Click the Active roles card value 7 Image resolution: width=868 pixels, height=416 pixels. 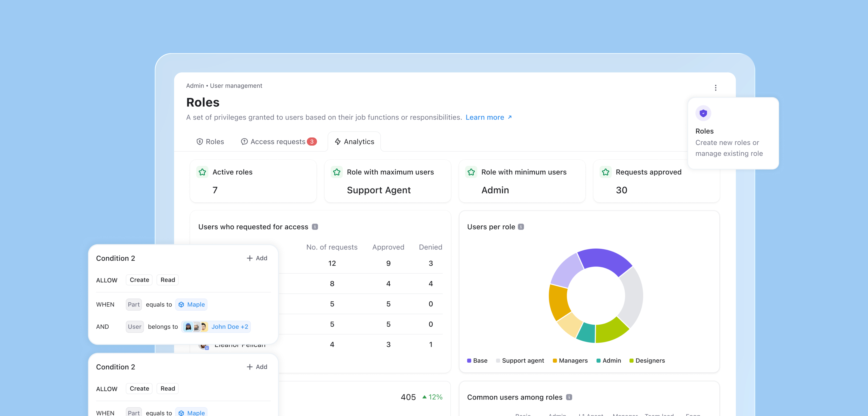point(215,190)
